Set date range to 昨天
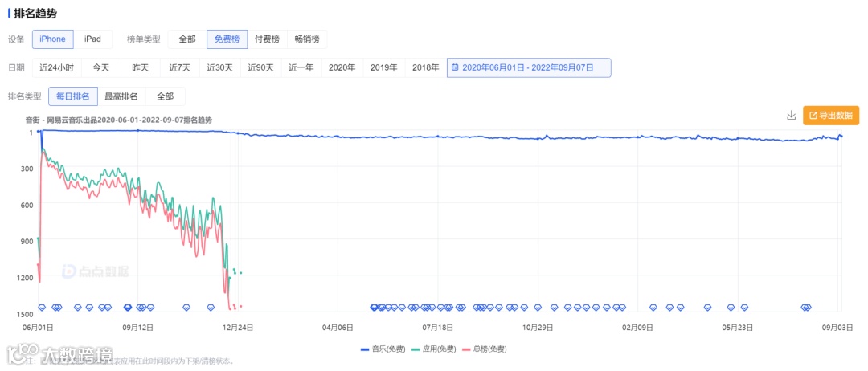This screenshot has width=868, height=371. click(140, 68)
